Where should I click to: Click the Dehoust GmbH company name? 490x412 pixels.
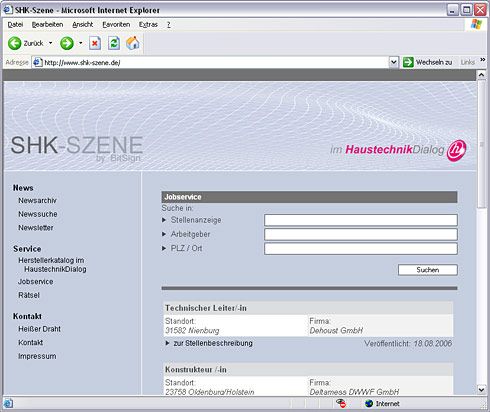click(336, 330)
